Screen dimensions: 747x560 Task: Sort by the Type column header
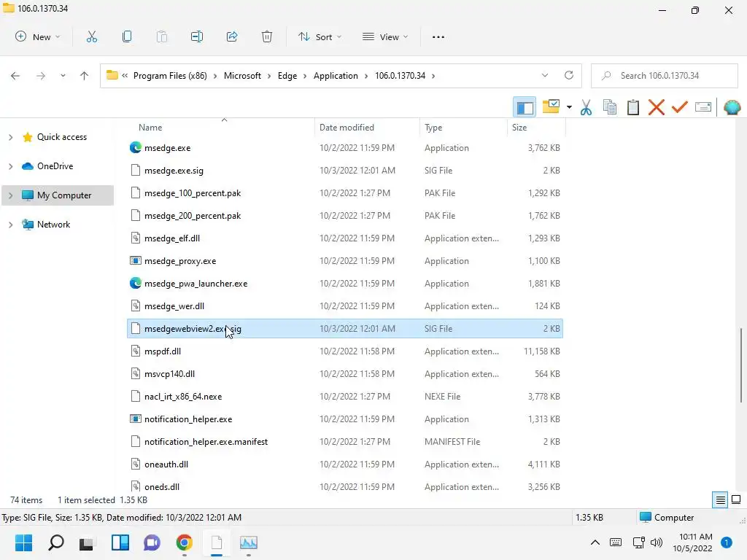(433, 128)
